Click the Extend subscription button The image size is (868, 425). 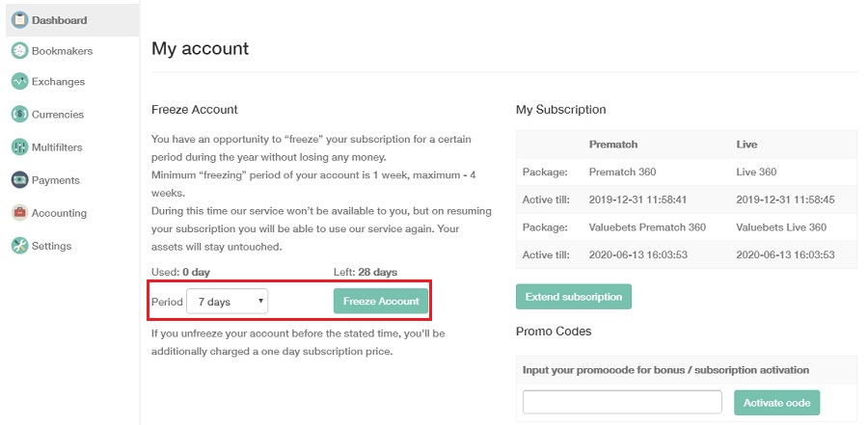click(574, 297)
